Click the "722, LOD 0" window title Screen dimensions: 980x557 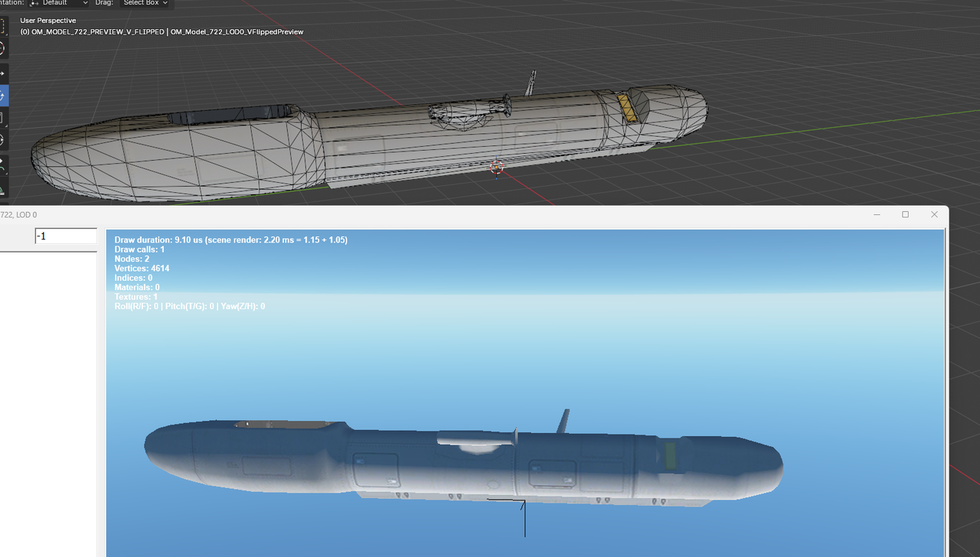pyautogui.click(x=18, y=215)
